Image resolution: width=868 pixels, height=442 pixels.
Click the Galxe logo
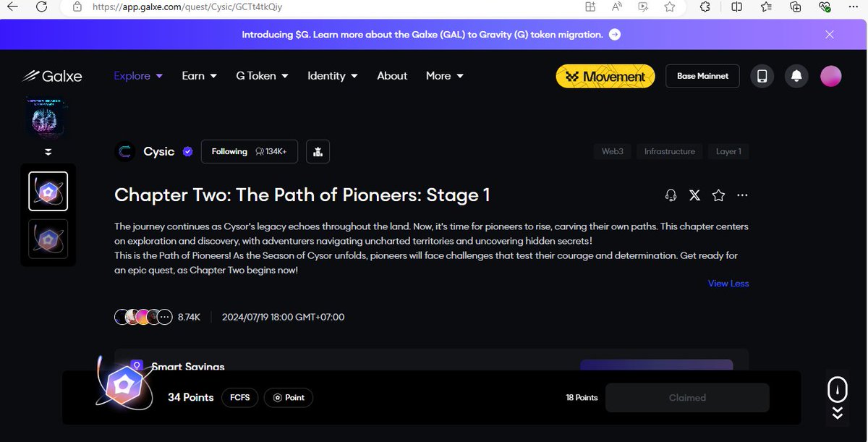(x=51, y=76)
